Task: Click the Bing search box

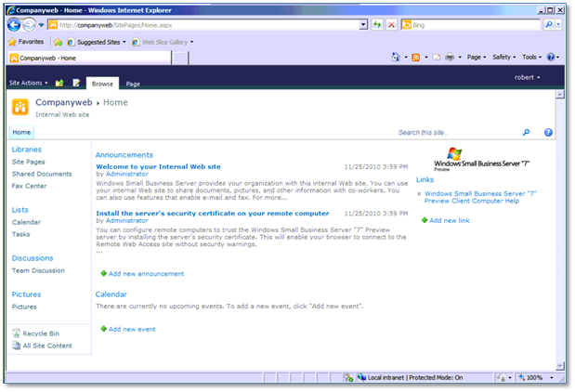Action: pos(471,25)
